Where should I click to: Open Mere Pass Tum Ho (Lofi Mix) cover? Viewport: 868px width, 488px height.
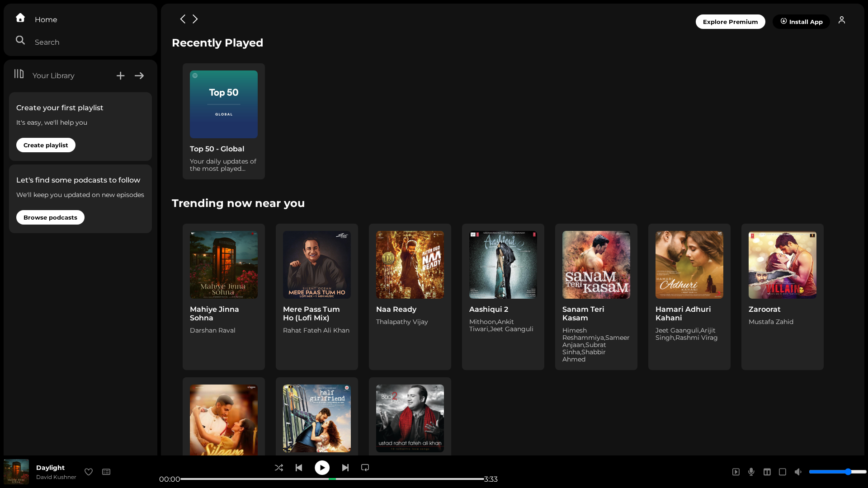coord(317,265)
